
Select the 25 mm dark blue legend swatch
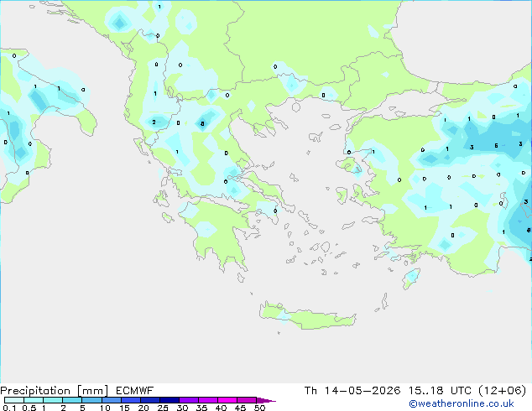click(x=169, y=400)
